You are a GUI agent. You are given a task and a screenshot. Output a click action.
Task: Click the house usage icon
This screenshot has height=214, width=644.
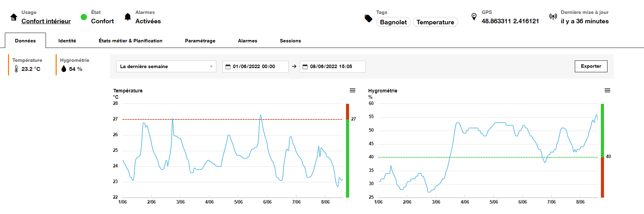pyautogui.click(x=14, y=17)
